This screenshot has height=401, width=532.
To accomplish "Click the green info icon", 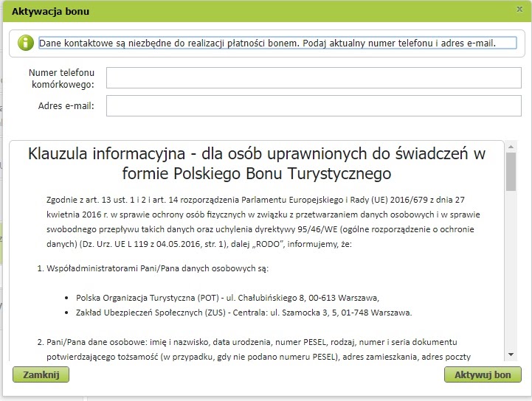I will [x=26, y=43].
